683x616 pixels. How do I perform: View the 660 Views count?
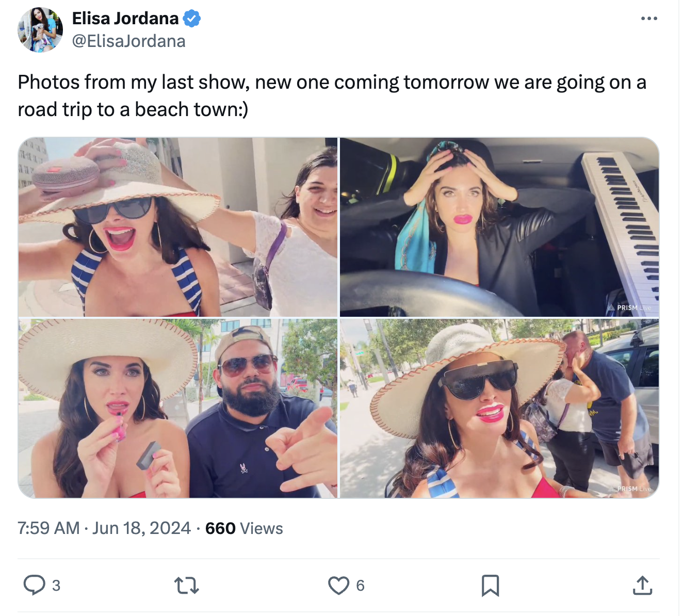coord(244,528)
